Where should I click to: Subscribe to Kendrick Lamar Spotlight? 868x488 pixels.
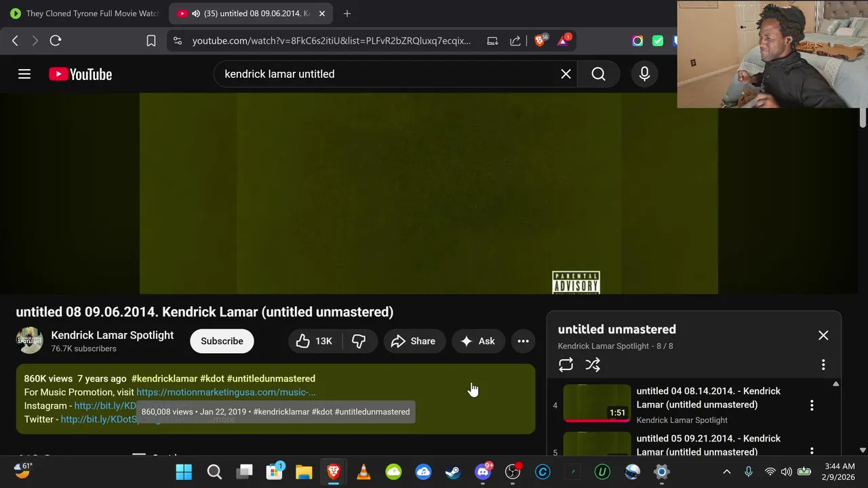pyautogui.click(x=222, y=341)
